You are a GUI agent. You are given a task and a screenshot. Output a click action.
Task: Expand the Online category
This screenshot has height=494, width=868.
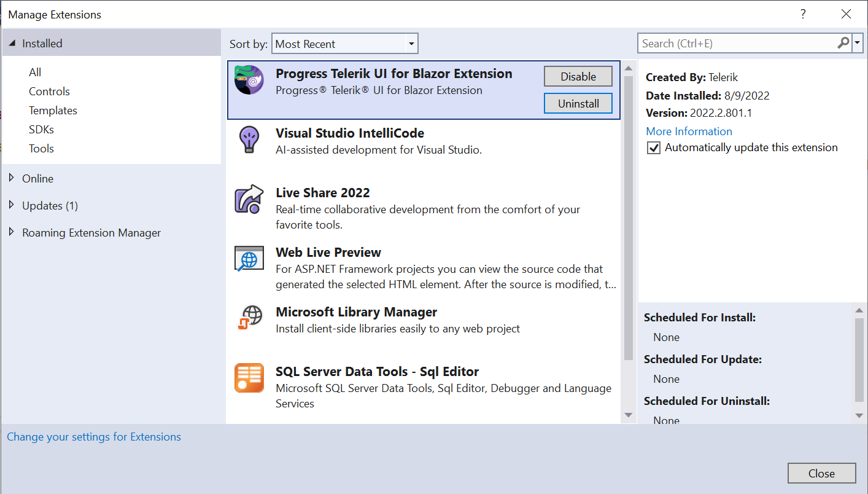pos(12,178)
